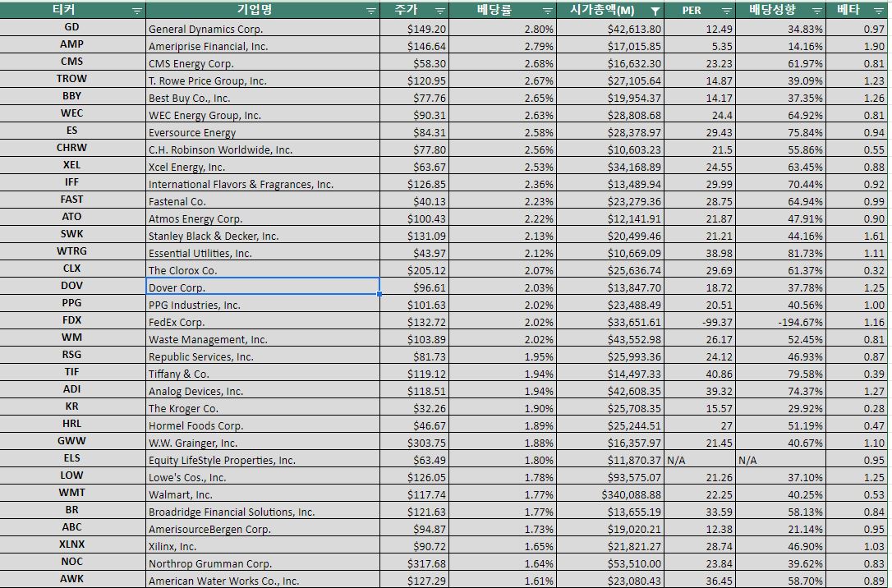Click Essential Utilities, Inc. cell

pos(263,251)
